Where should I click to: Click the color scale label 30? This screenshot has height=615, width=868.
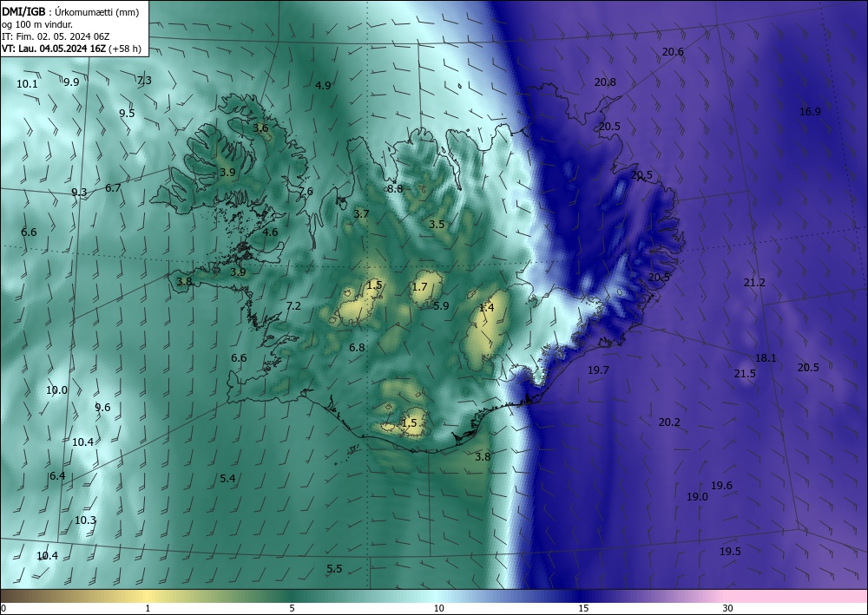[x=728, y=609]
